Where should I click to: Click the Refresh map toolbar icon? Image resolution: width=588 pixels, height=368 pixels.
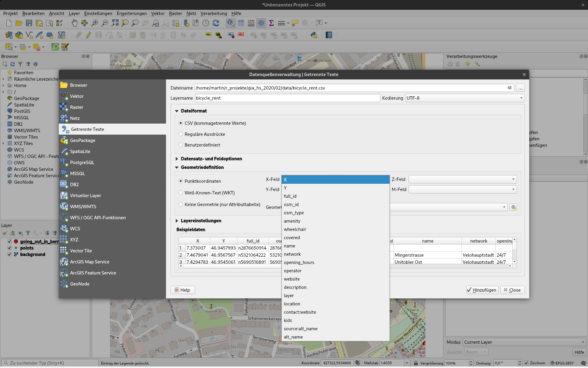click(x=216, y=23)
